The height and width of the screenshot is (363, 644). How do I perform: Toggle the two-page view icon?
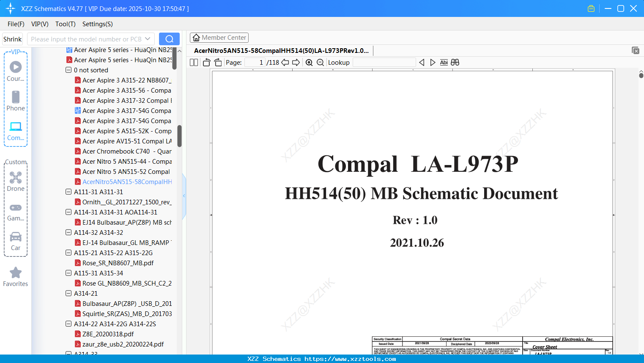tap(194, 63)
